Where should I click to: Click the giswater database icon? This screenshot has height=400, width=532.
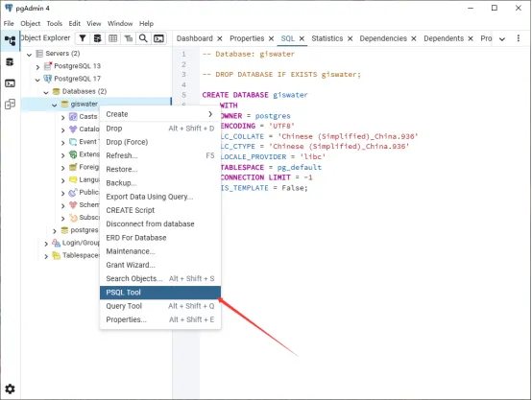[64, 104]
